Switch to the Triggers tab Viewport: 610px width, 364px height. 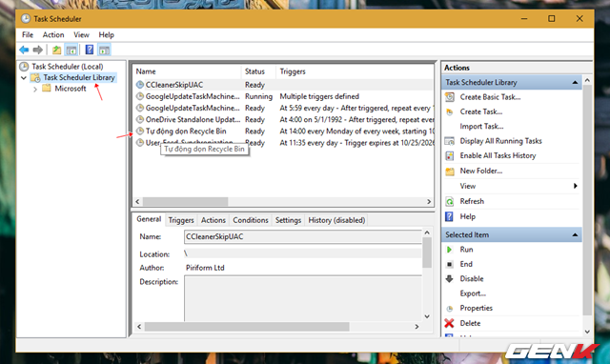[181, 220]
